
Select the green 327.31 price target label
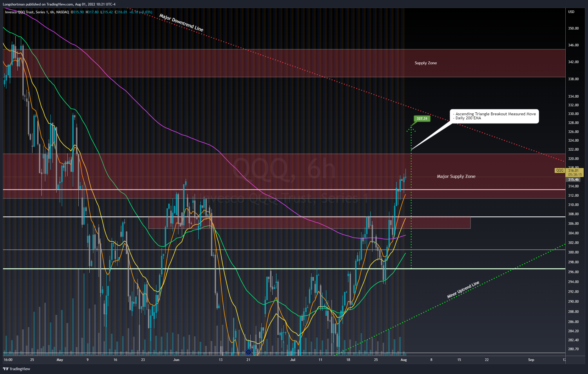click(x=422, y=118)
